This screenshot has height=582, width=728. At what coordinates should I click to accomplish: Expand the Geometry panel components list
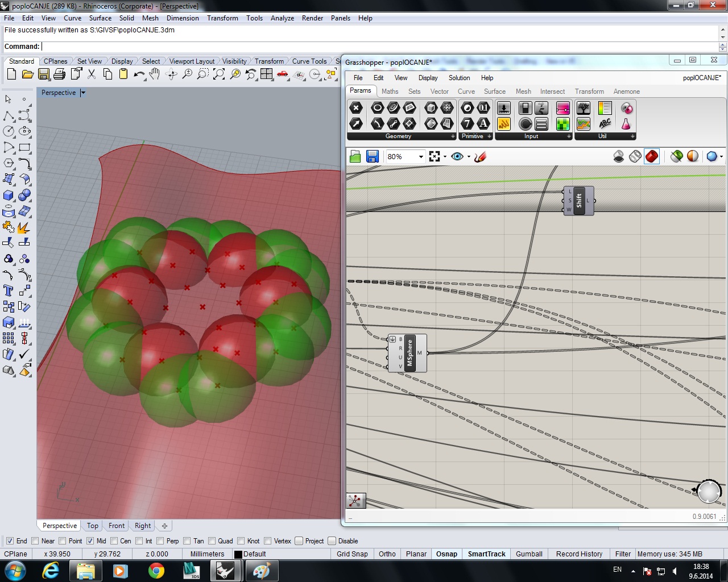point(453,136)
